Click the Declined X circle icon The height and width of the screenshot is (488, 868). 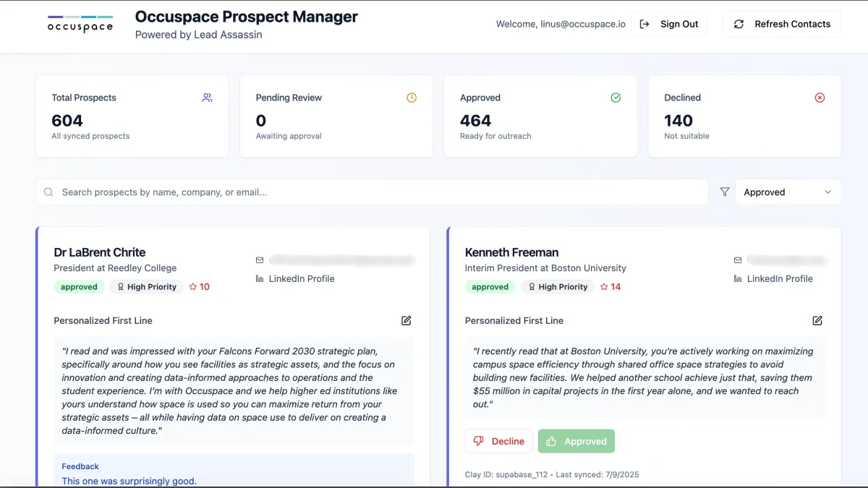(x=820, y=98)
